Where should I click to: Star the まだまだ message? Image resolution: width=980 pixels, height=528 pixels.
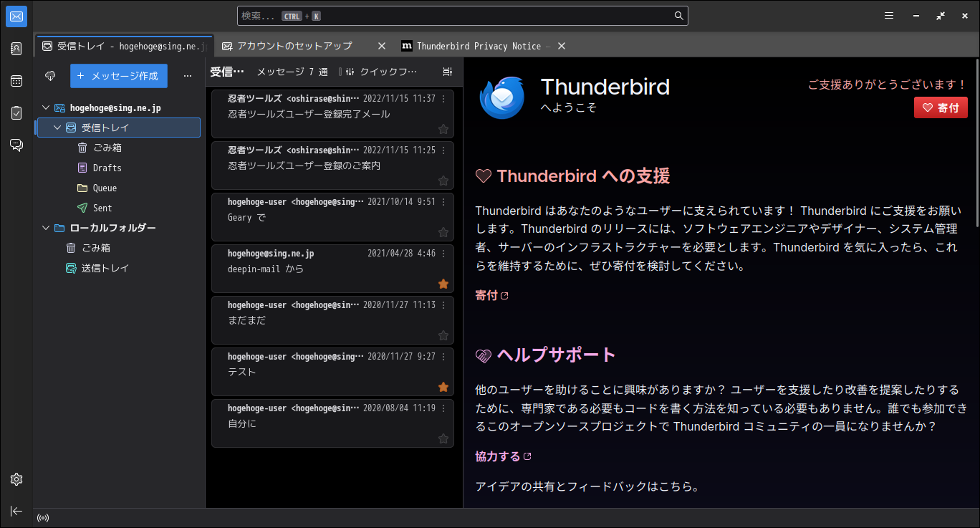pyautogui.click(x=443, y=336)
